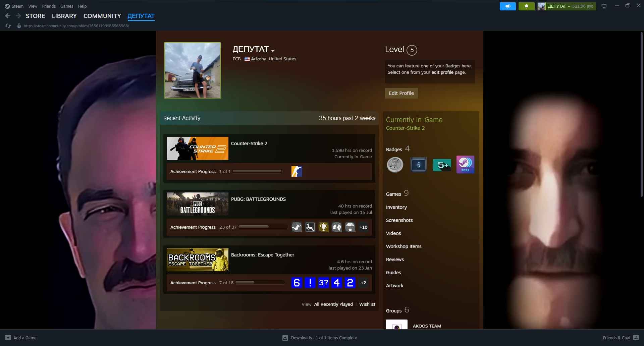
Task: Click the padlock icon beside URL
Action: point(19,26)
